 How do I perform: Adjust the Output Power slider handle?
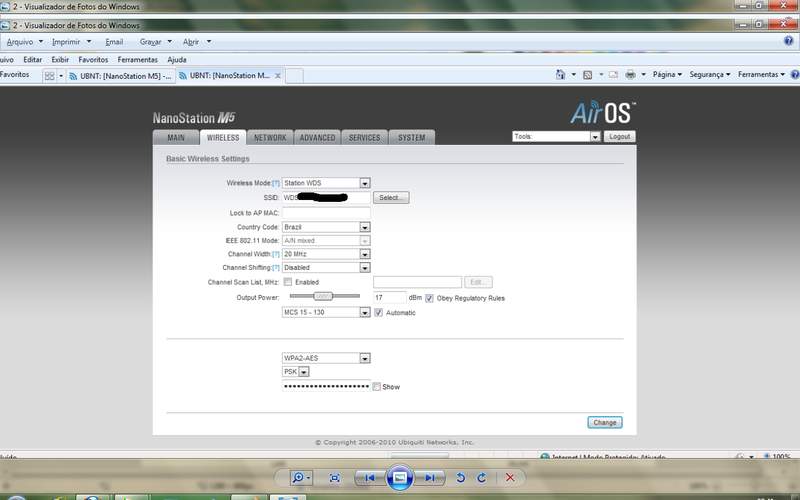tap(322, 296)
